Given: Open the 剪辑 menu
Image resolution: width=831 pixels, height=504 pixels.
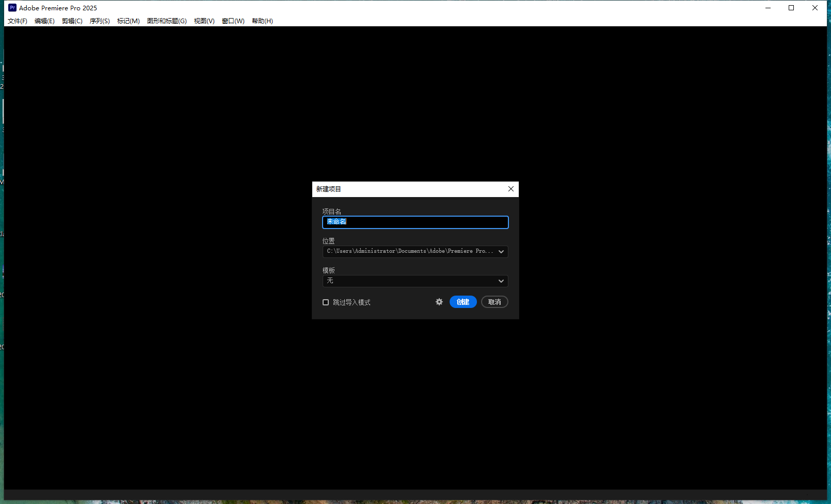Looking at the screenshot, I should (x=72, y=21).
